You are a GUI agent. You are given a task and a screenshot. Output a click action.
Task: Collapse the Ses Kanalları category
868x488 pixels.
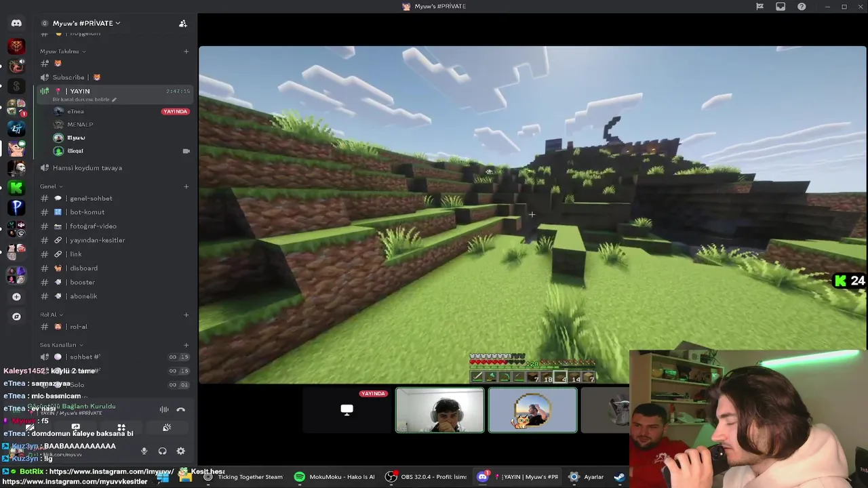(x=61, y=345)
